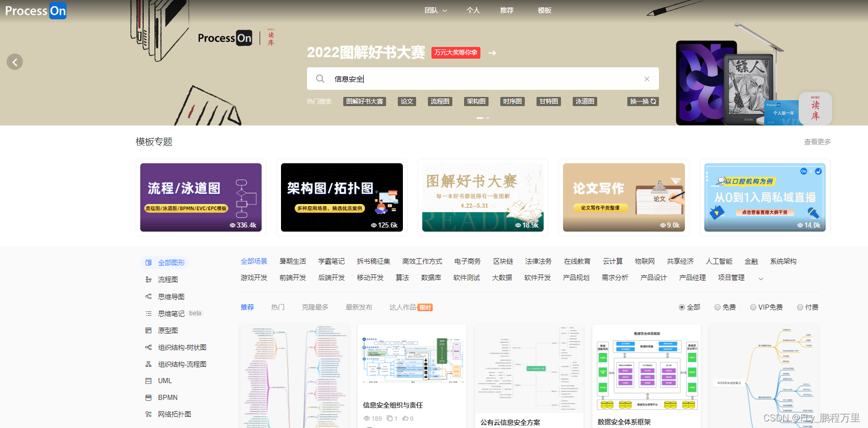Open the 团队 dropdown menu

click(436, 10)
